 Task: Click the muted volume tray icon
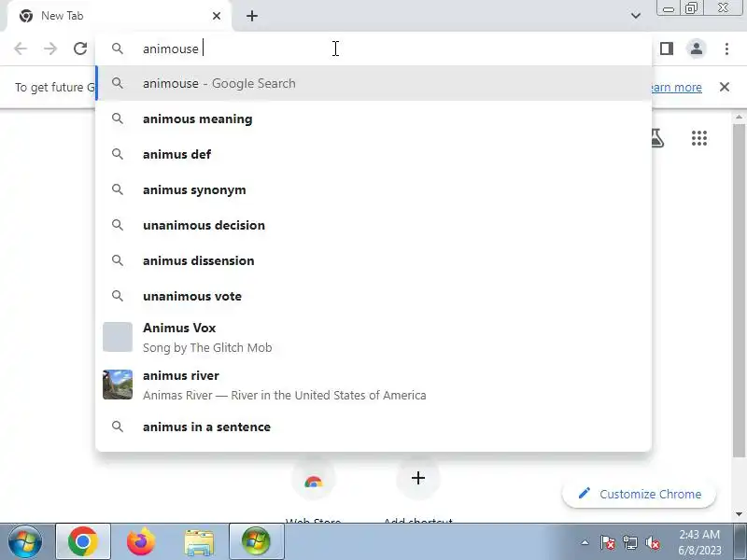[652, 542]
